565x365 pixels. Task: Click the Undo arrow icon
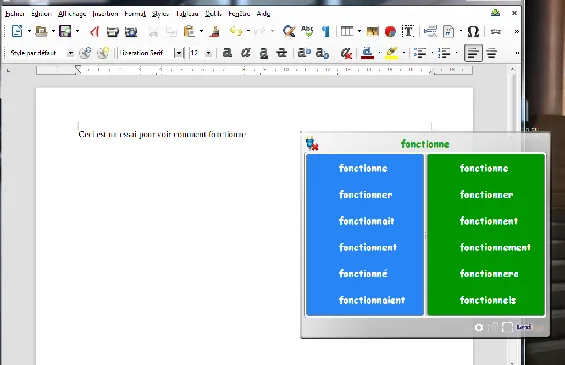236,31
